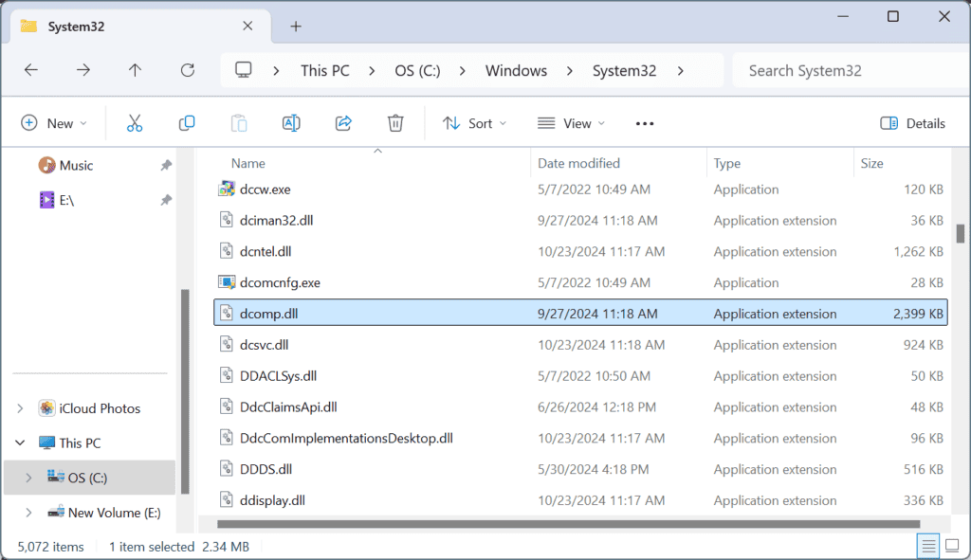This screenshot has height=560, width=971.
Task: Click the iCloud Photos icon
Action: click(46, 407)
